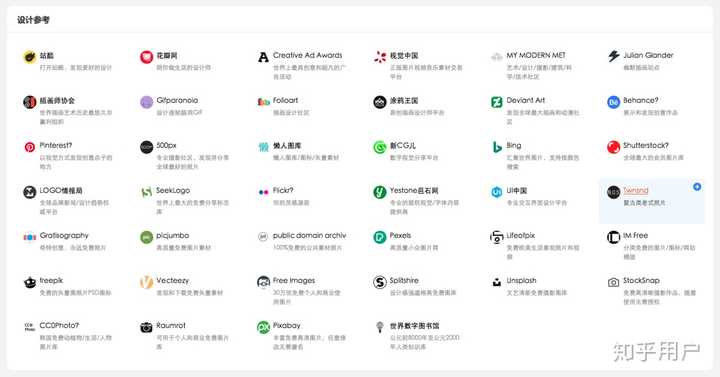Open the Creative Ad Awards link text

(x=307, y=55)
